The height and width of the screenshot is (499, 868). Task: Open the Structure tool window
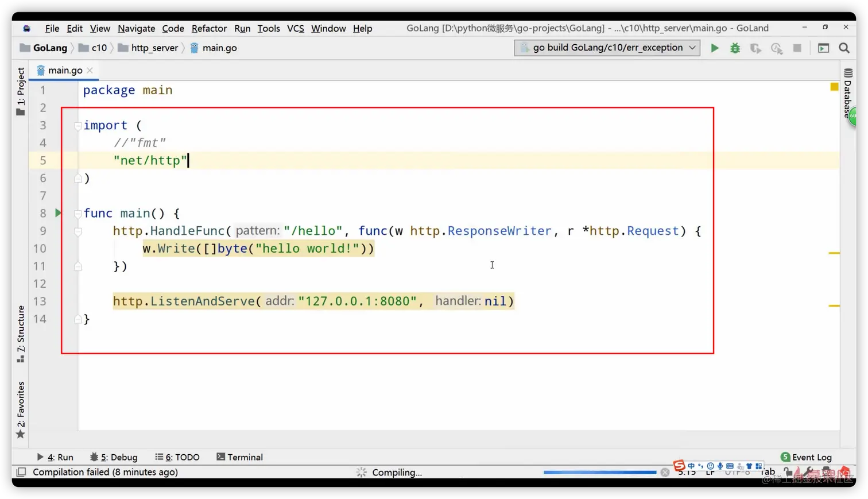pyautogui.click(x=21, y=334)
